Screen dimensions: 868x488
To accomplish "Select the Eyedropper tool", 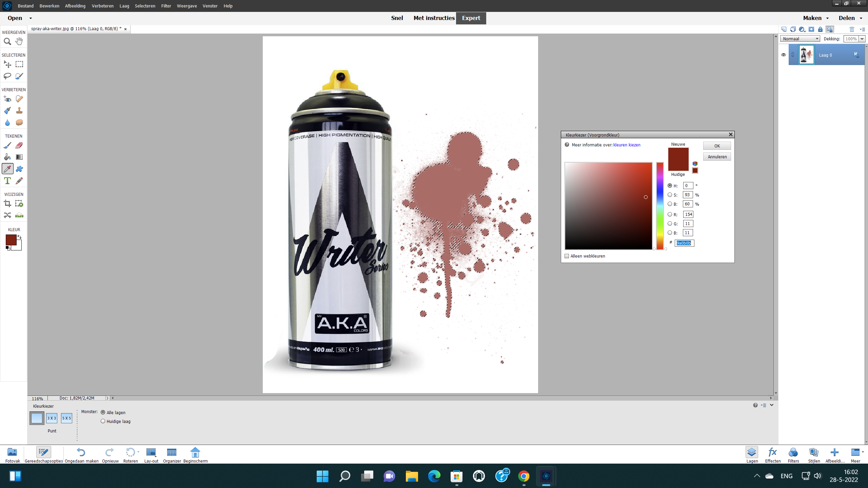I will click(7, 168).
